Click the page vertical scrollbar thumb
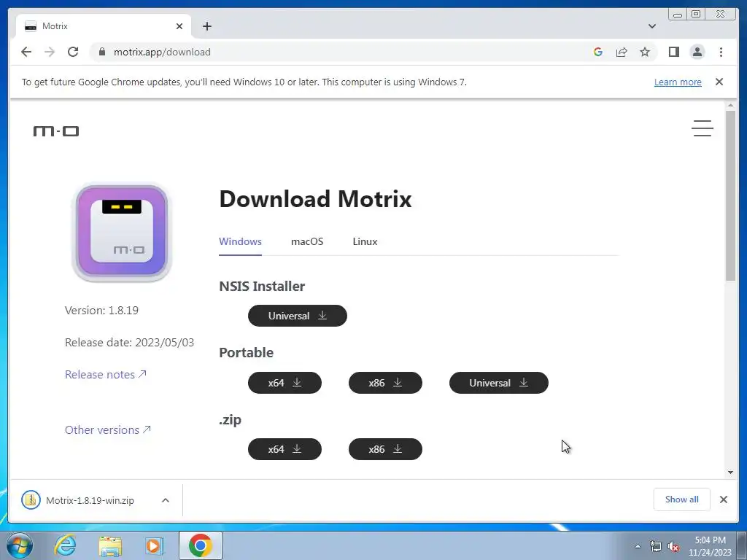The width and height of the screenshot is (747, 560). click(730, 195)
